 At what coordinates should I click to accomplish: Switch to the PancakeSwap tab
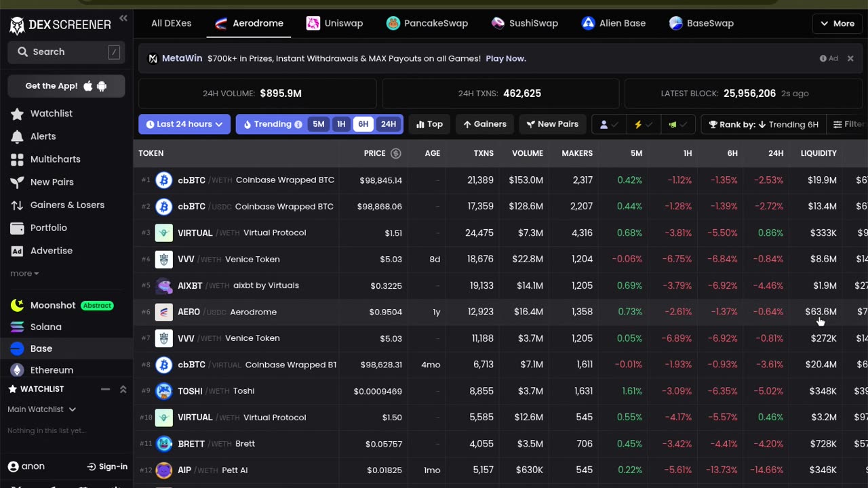(x=427, y=23)
